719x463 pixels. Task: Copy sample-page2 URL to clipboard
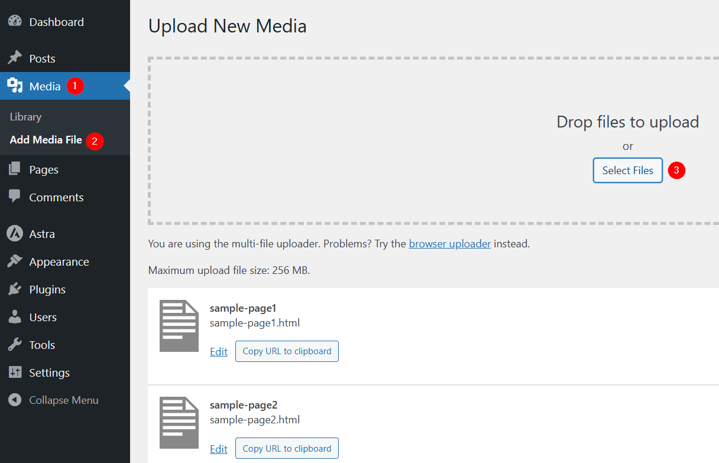[x=287, y=448]
